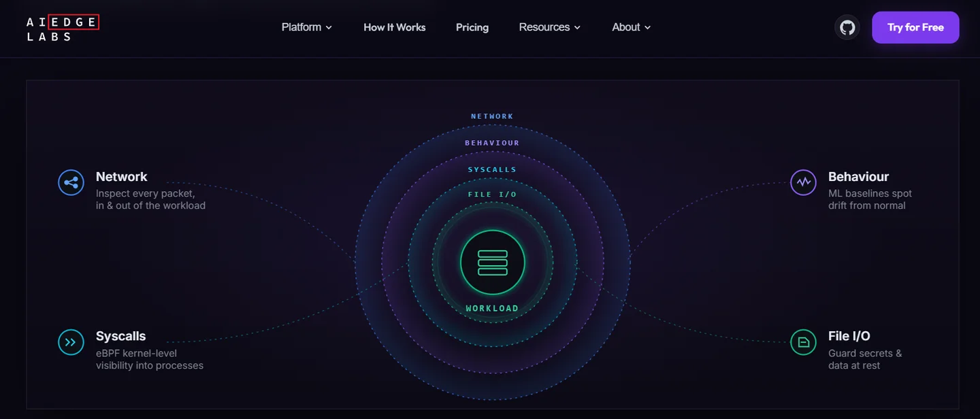Click the FILE I/O ring label
This screenshot has width=980, height=419.
click(x=492, y=195)
